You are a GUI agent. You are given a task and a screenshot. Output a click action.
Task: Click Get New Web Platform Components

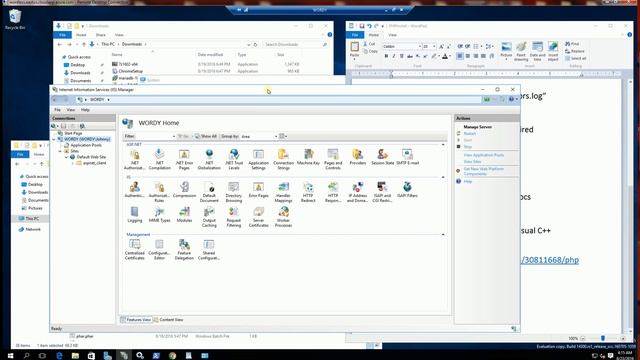pos(484,171)
